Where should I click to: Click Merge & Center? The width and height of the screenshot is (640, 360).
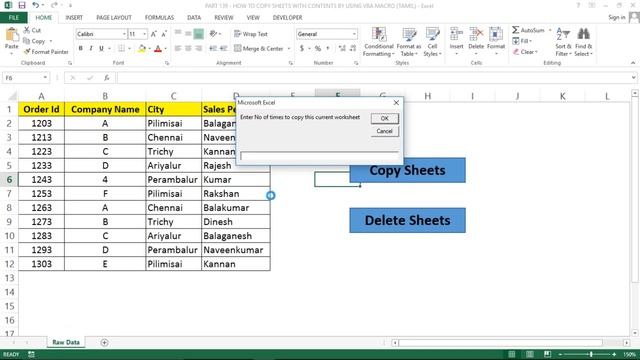coord(259,49)
